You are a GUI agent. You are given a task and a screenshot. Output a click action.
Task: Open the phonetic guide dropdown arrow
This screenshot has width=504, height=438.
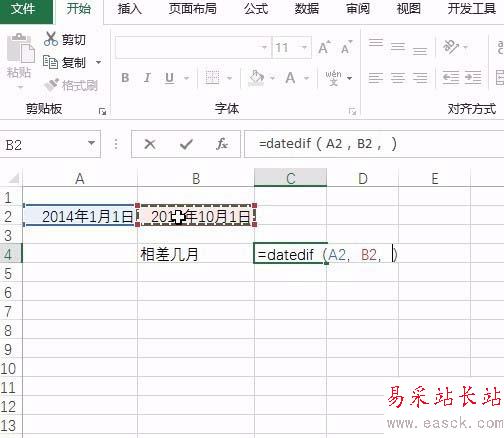[x=350, y=79]
